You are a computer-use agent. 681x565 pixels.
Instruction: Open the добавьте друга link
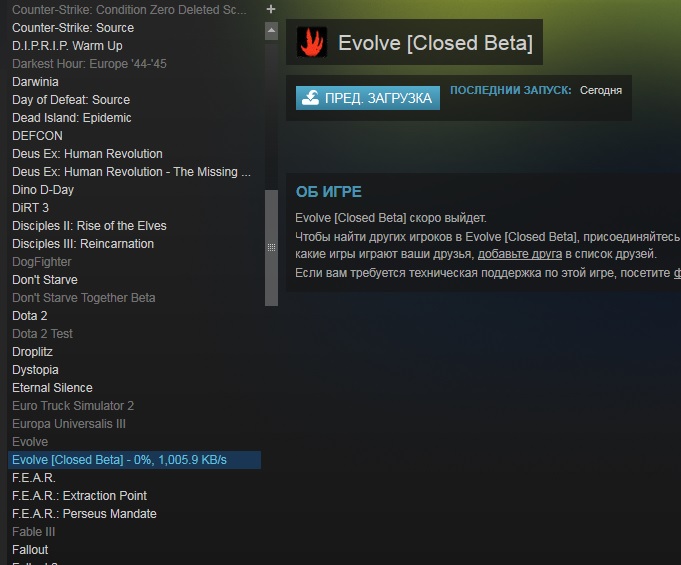(519, 254)
